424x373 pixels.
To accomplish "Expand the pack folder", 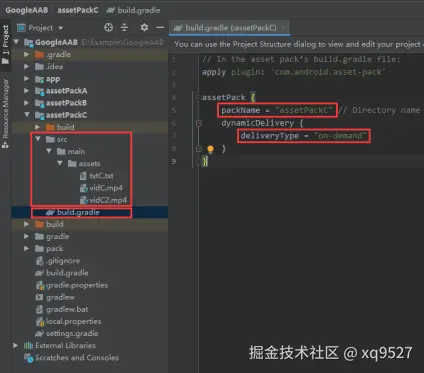I will 27,248.
